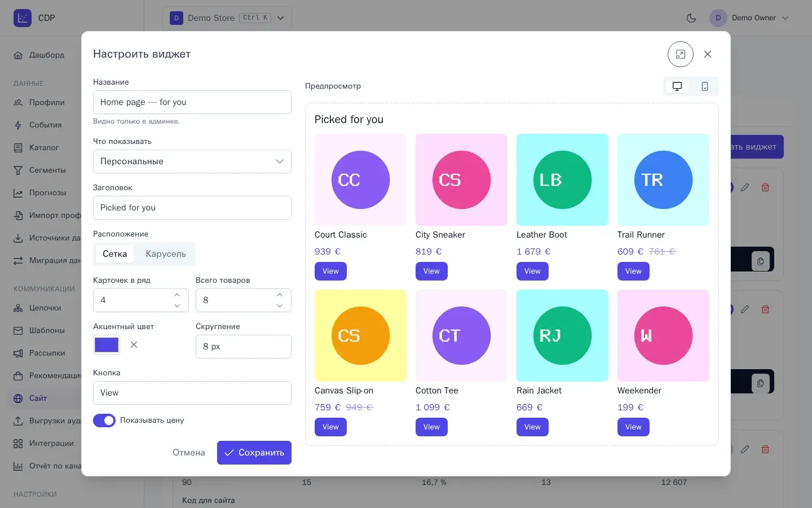Viewport: 812px width, 508px height.
Task: Toggle the show price switch
Action: tap(104, 421)
